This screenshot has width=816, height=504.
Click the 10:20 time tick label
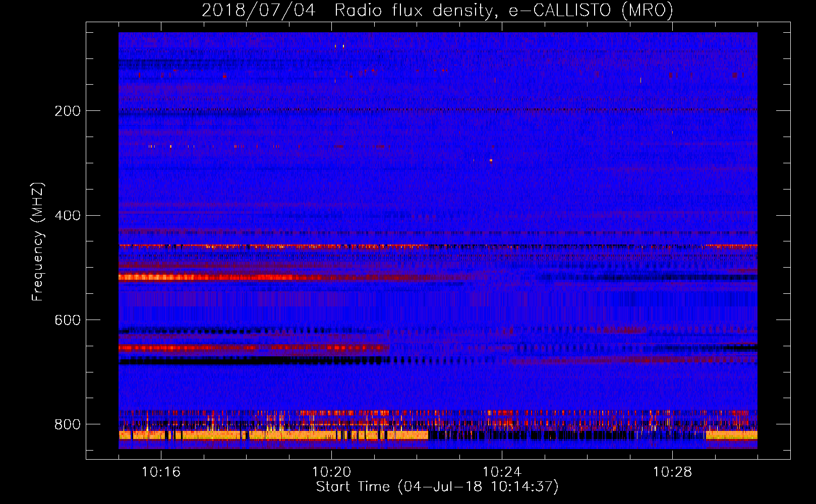(x=331, y=472)
